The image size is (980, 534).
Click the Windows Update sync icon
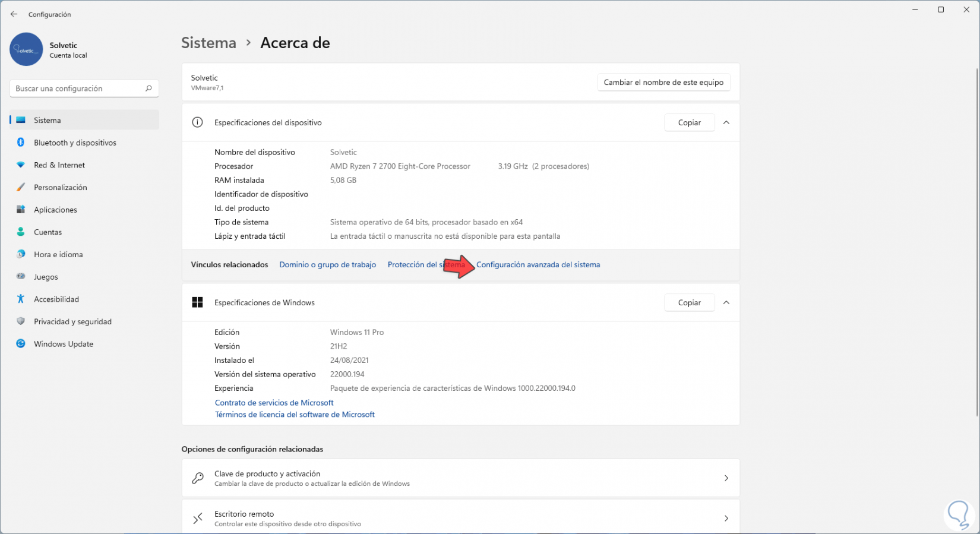click(21, 344)
